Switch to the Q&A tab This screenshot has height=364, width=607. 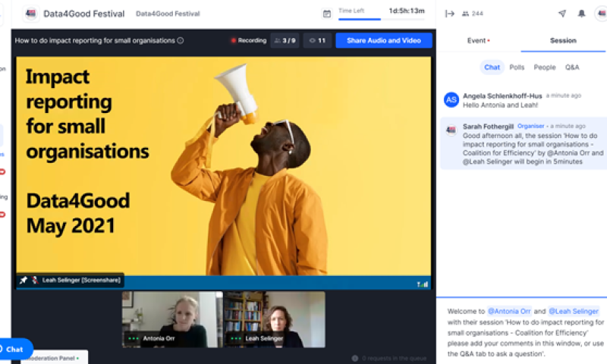(571, 67)
